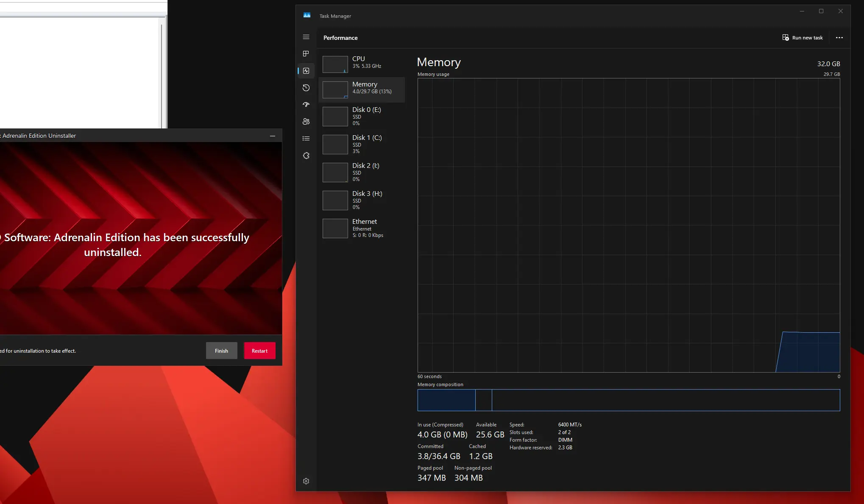Click the Speed value 6400 MT/s
The image size is (864, 504).
570,425
